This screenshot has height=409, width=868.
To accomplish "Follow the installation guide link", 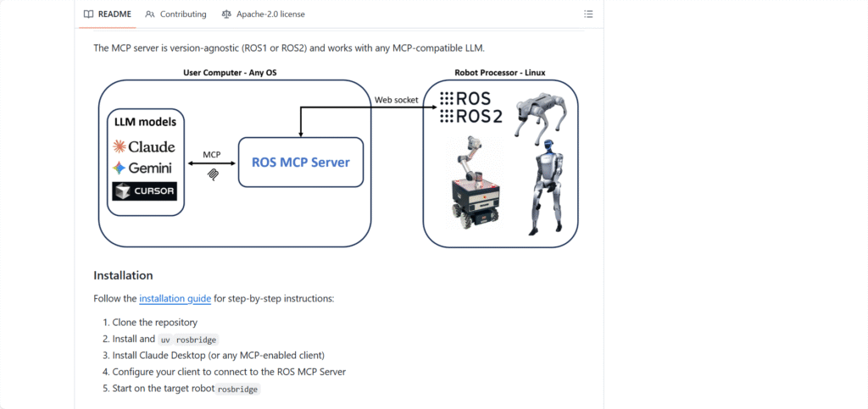I will coord(175,298).
